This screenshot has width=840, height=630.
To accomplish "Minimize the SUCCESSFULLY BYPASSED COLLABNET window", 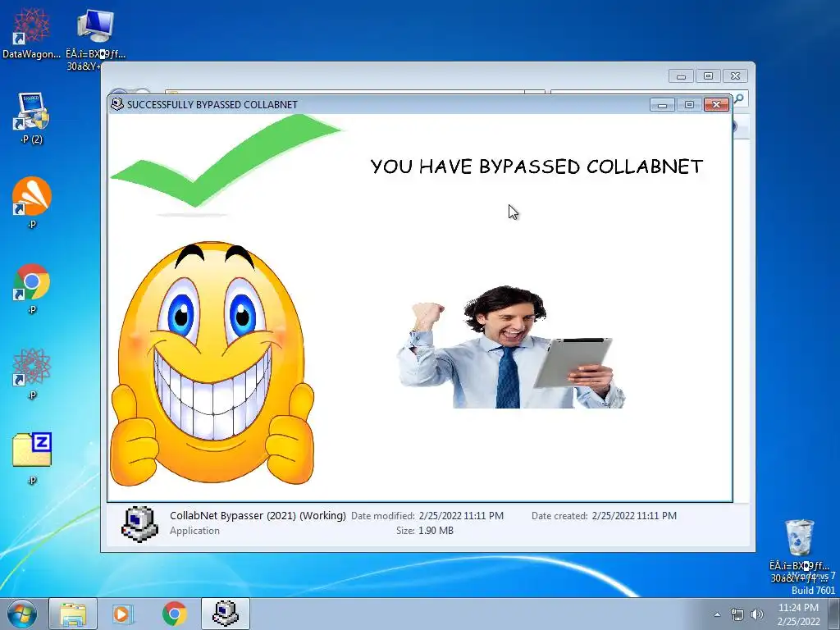I will pyautogui.click(x=663, y=104).
